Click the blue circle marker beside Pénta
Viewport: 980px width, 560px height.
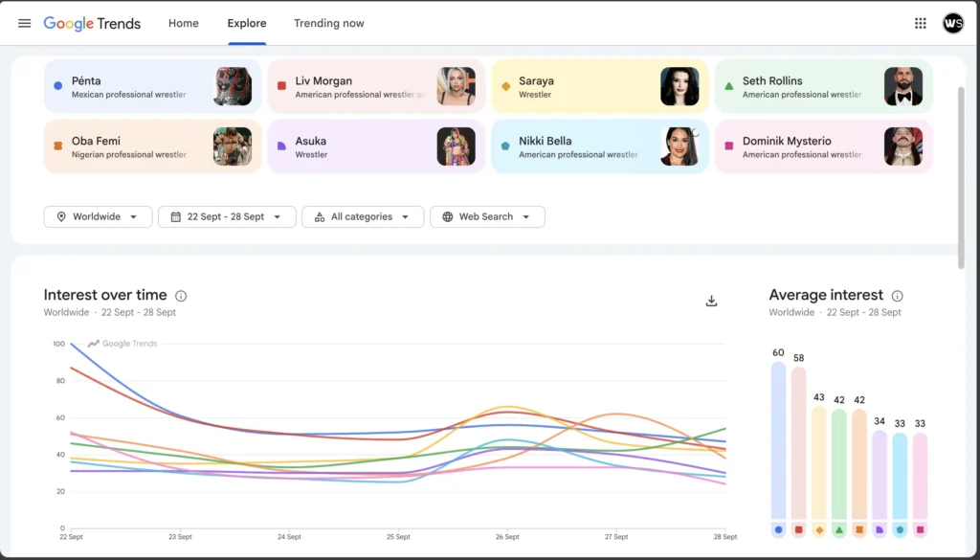58,86
